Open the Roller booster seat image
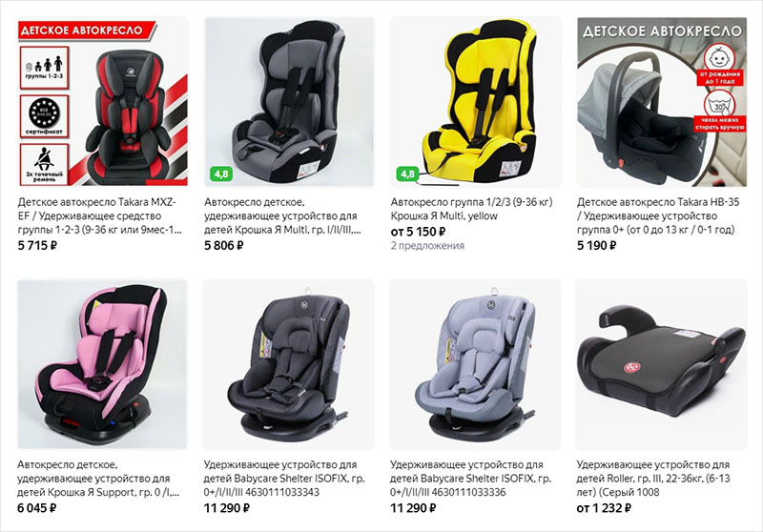The image size is (763, 532). coord(662,364)
